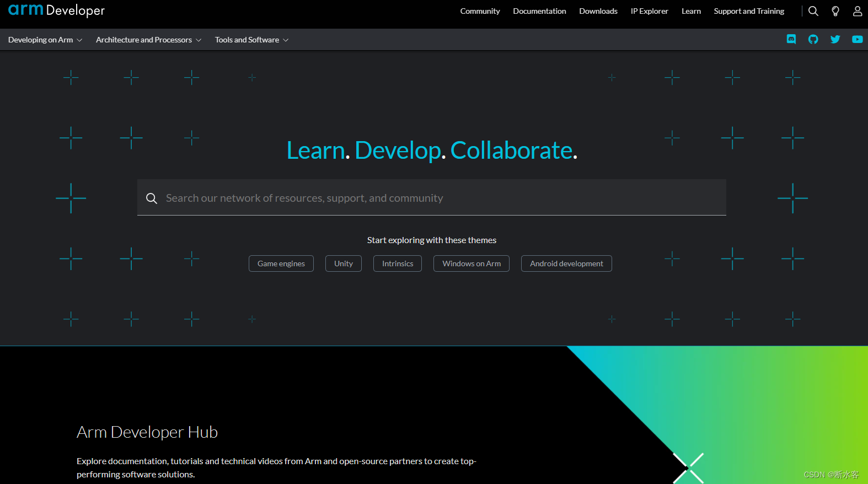Click the Arm Developer Hub heading
Viewport: 868px width, 484px height.
click(147, 432)
